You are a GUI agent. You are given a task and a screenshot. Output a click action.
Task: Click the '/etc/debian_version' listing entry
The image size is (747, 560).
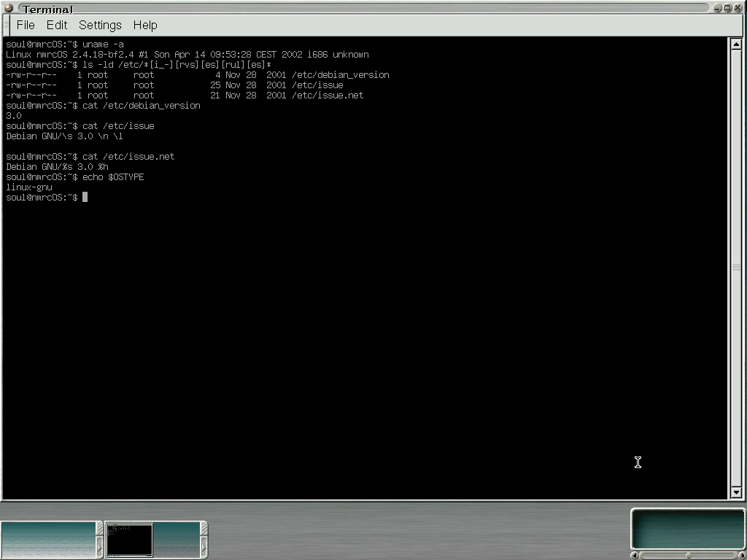tap(341, 75)
